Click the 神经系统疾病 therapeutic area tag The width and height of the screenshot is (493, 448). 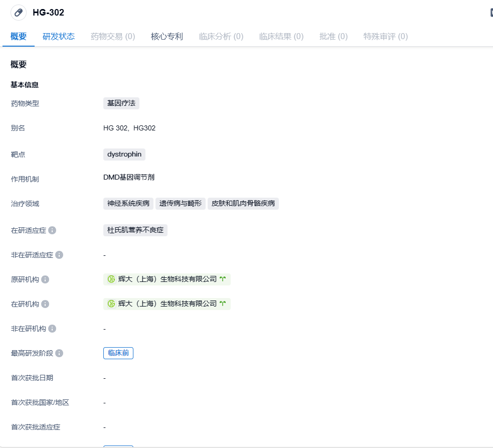click(x=128, y=204)
